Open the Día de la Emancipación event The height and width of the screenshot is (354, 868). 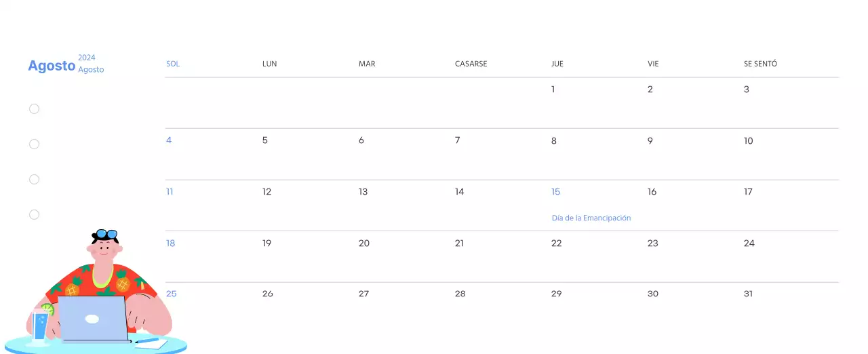pos(591,218)
